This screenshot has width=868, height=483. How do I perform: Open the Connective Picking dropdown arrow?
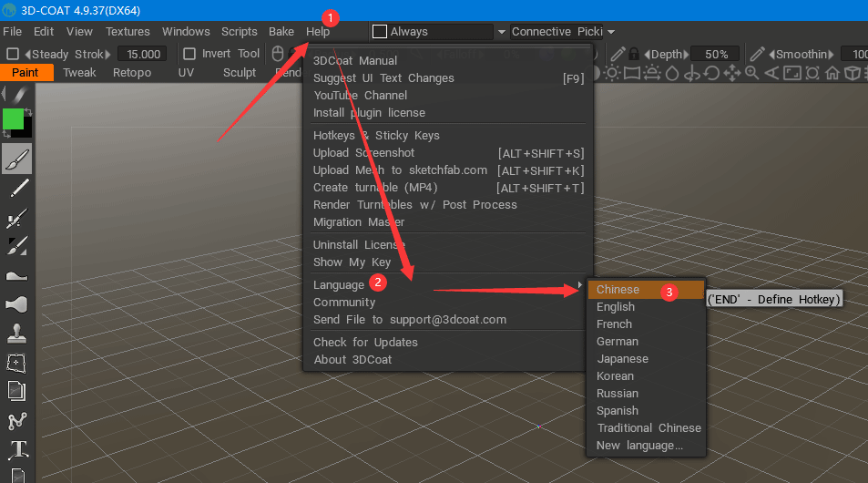coord(611,32)
